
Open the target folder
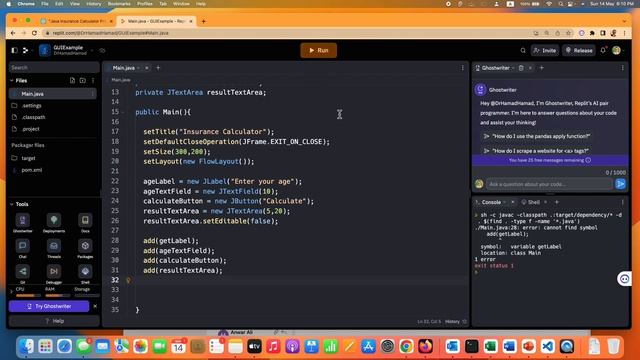click(28, 158)
